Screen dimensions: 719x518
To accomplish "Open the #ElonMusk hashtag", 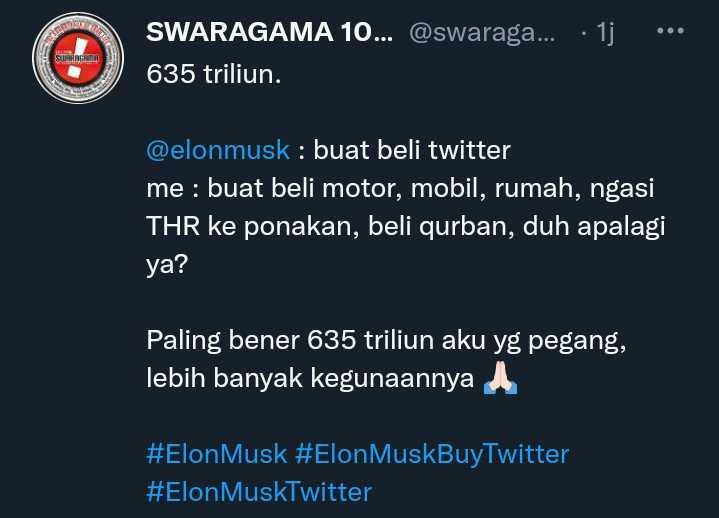I will 216,454.
